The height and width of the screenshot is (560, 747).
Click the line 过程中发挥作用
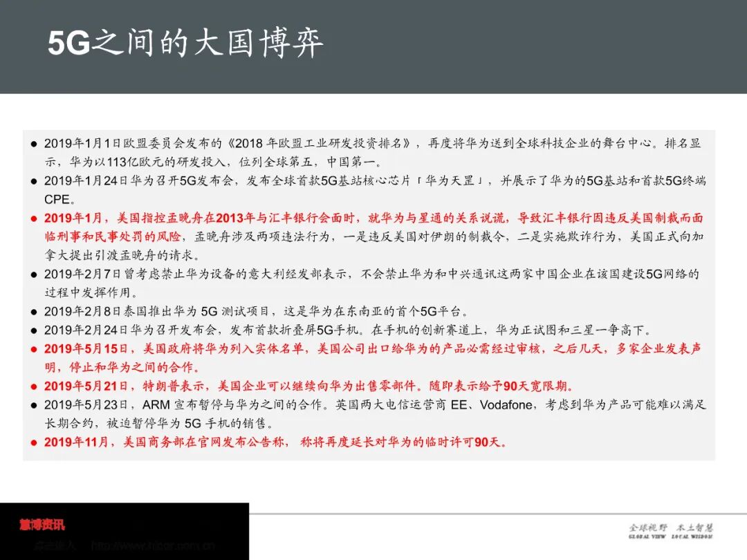point(91,292)
